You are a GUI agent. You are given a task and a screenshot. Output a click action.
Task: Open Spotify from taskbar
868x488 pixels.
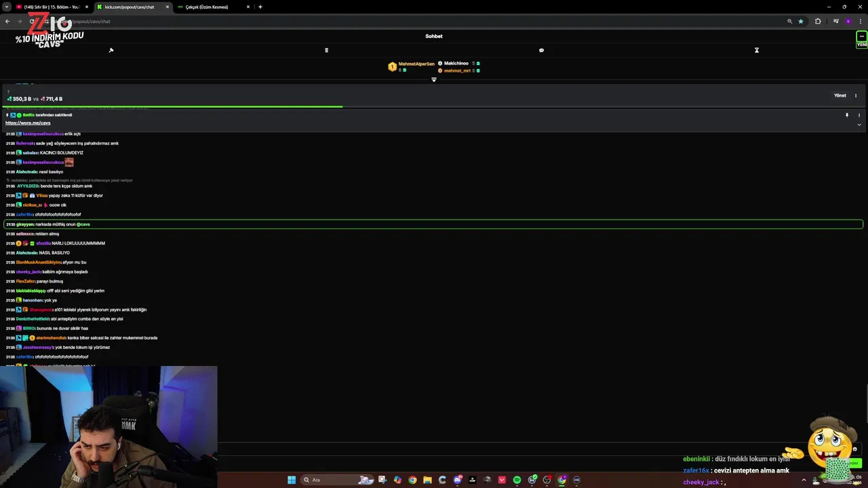click(x=517, y=480)
